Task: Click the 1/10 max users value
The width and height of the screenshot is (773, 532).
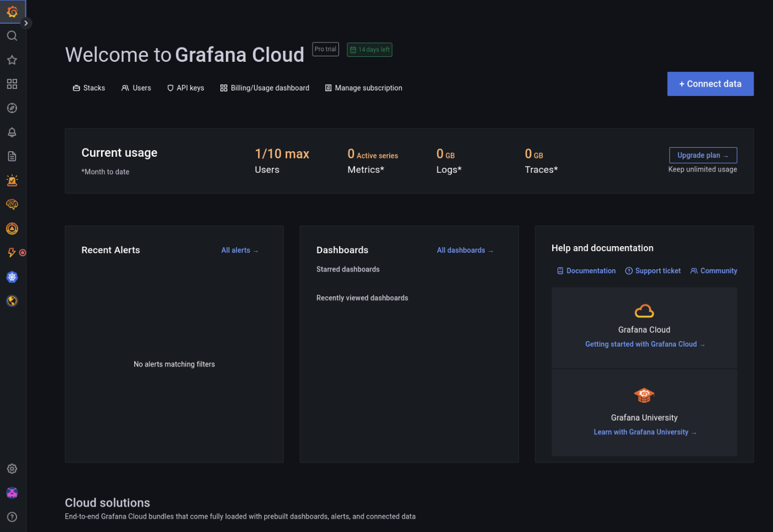Action: 282,154
